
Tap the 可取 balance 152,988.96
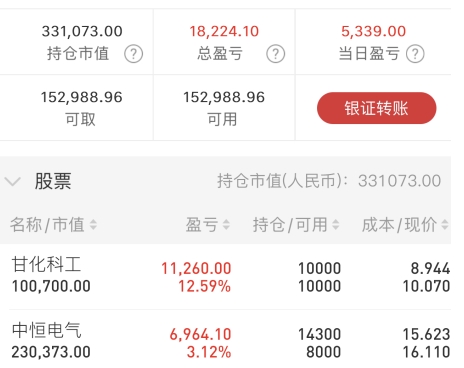[x=82, y=97]
